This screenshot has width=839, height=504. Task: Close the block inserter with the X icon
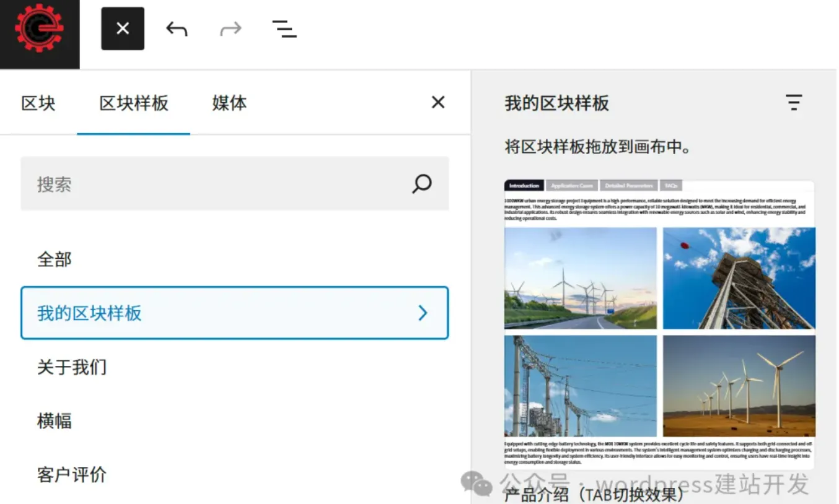tap(122, 28)
